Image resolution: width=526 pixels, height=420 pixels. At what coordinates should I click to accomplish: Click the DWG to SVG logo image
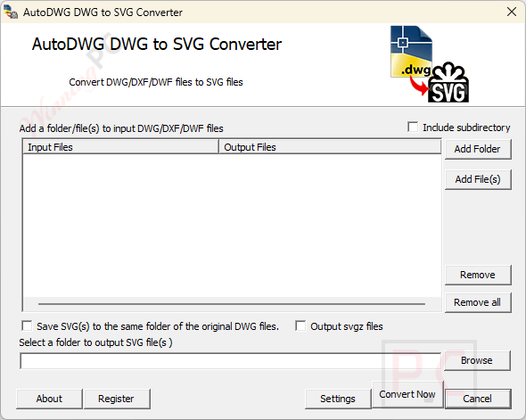point(430,63)
